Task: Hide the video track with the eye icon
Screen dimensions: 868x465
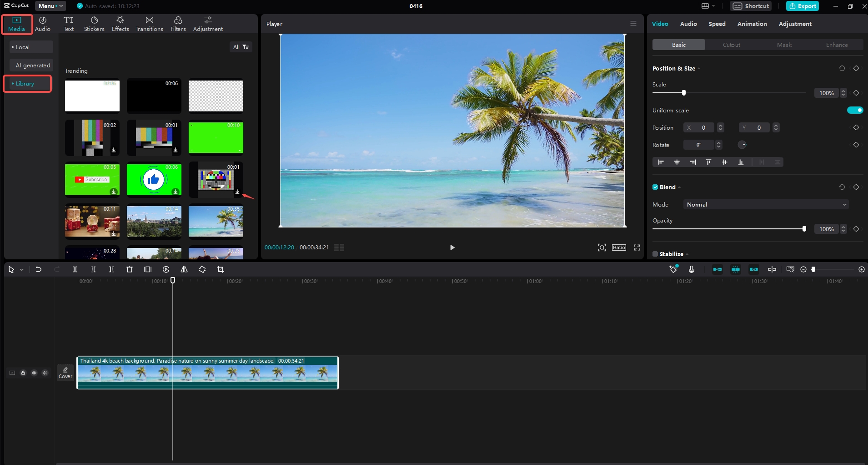Action: (x=34, y=373)
